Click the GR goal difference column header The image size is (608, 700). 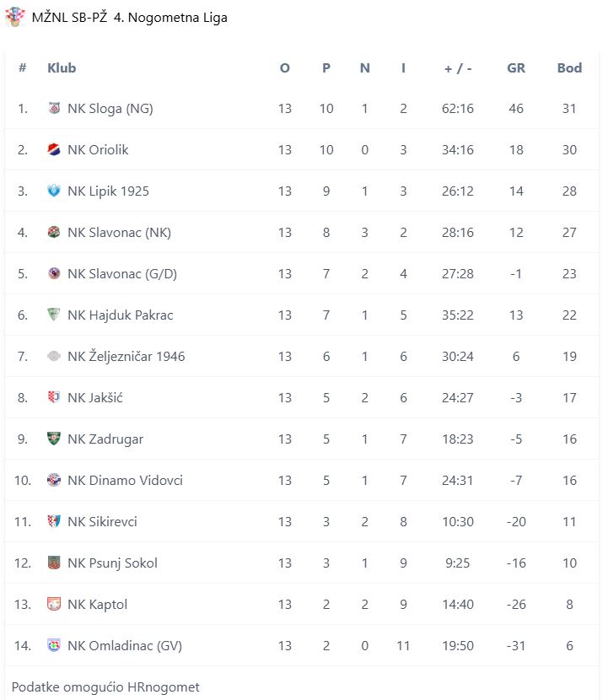[516, 68]
